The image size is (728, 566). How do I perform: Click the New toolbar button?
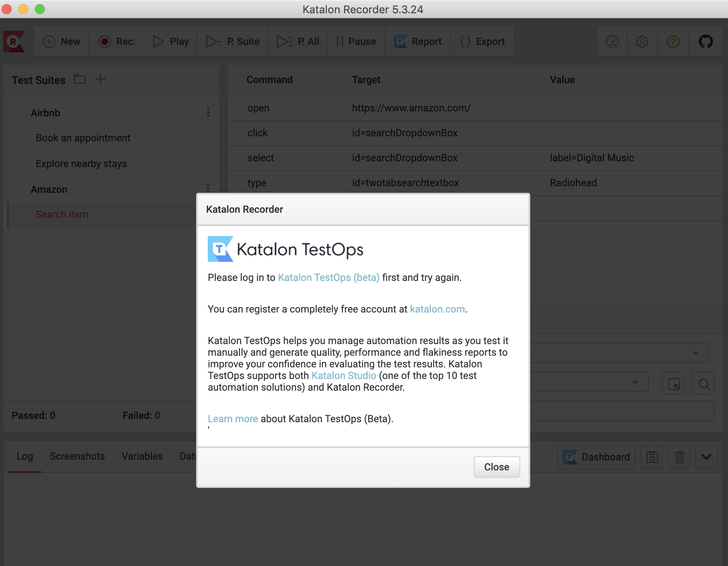click(61, 42)
